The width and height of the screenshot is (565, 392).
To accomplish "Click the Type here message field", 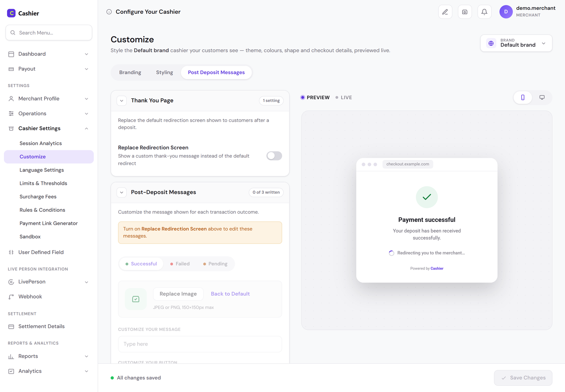I will pos(200,344).
